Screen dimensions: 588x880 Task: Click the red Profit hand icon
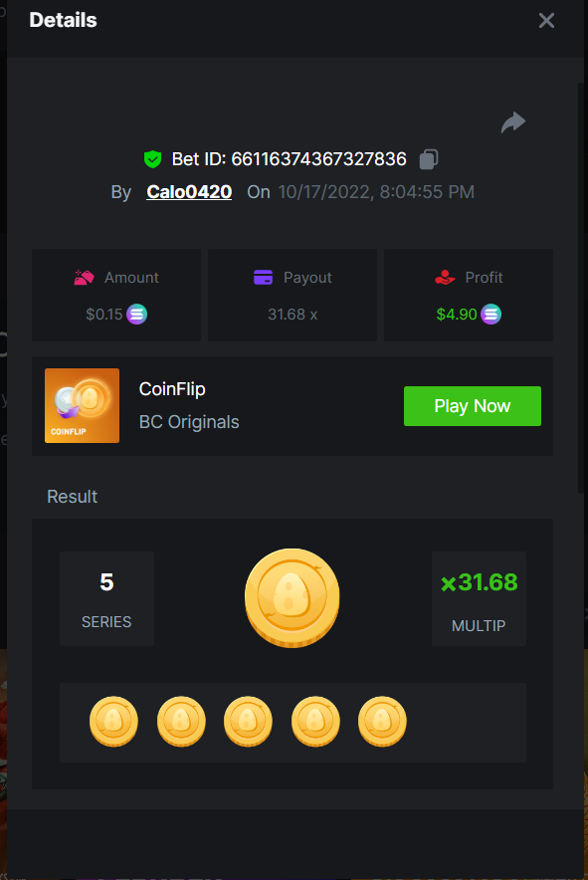pos(445,278)
